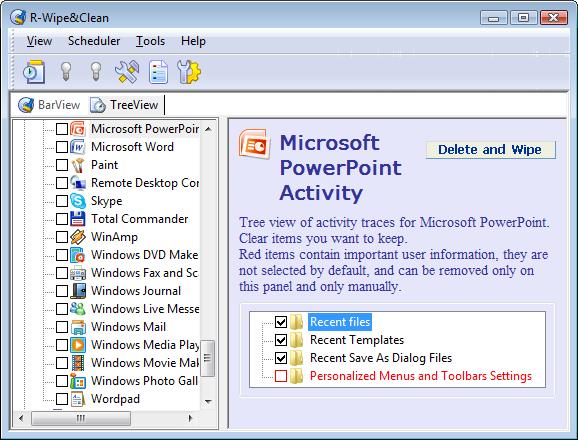Click the scheduler clock toolbar icon
578x440 pixels.
34,71
